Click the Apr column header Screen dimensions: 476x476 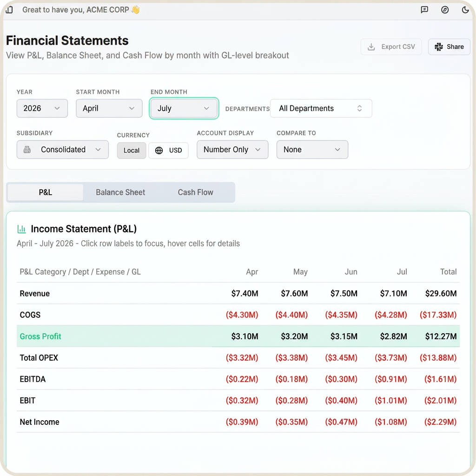click(252, 271)
